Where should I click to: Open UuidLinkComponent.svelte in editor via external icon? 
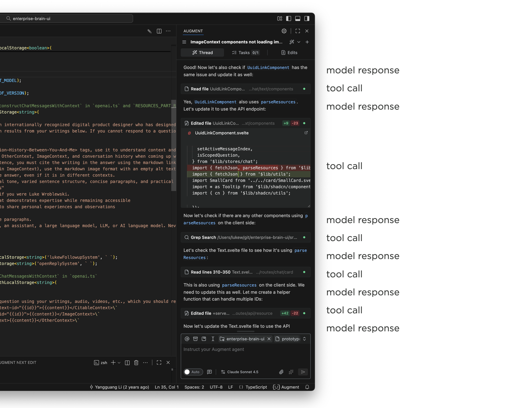click(306, 133)
